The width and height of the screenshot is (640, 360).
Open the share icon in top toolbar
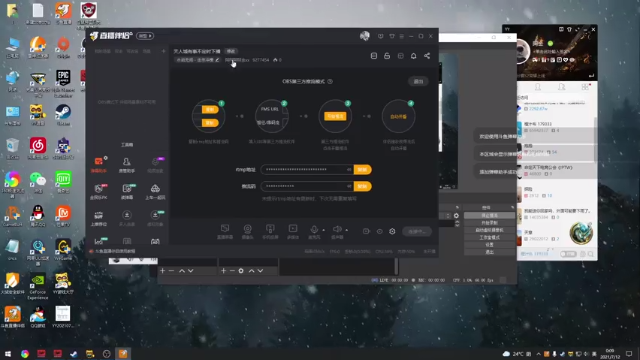coord(427,56)
